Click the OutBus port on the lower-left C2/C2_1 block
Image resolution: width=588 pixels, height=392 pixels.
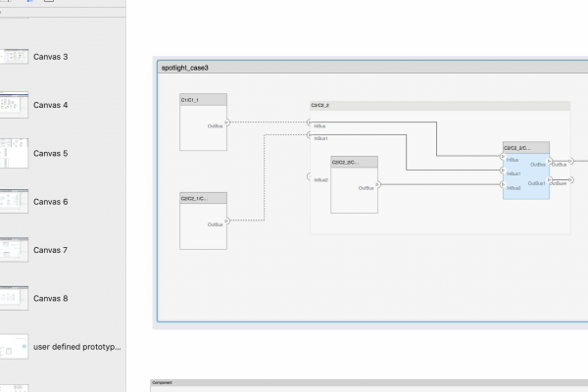pos(227,220)
